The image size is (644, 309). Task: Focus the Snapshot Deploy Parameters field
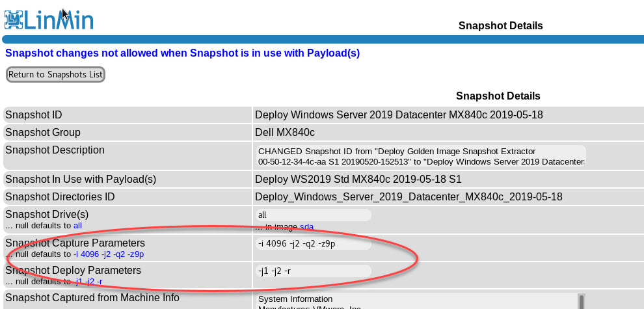click(x=314, y=270)
